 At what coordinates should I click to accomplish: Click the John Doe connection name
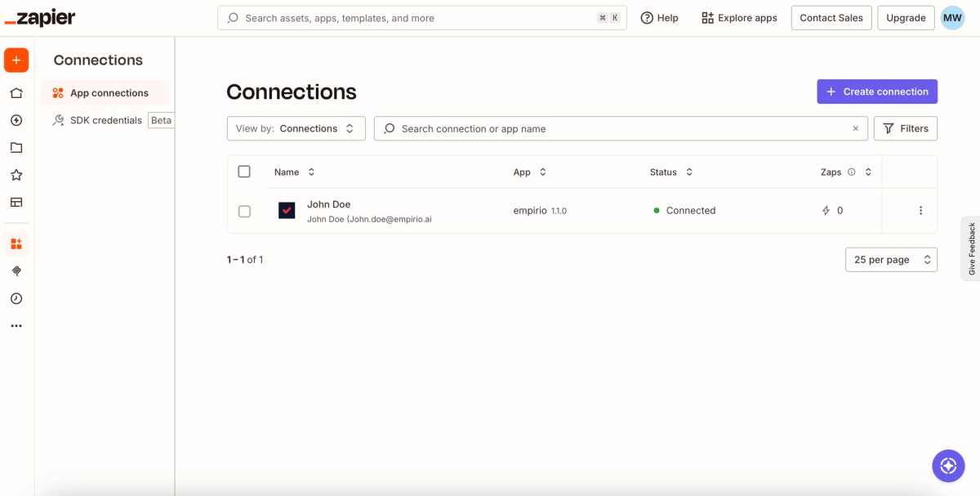329,204
